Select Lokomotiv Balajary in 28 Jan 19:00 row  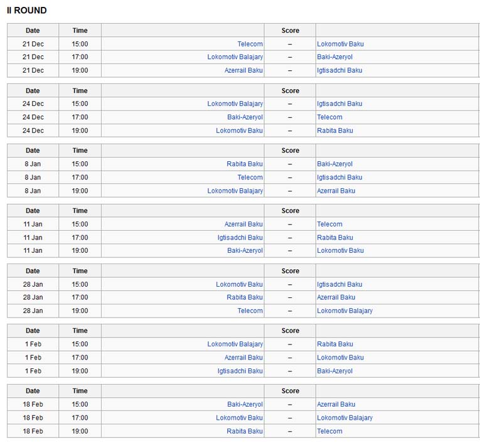pyautogui.click(x=344, y=311)
